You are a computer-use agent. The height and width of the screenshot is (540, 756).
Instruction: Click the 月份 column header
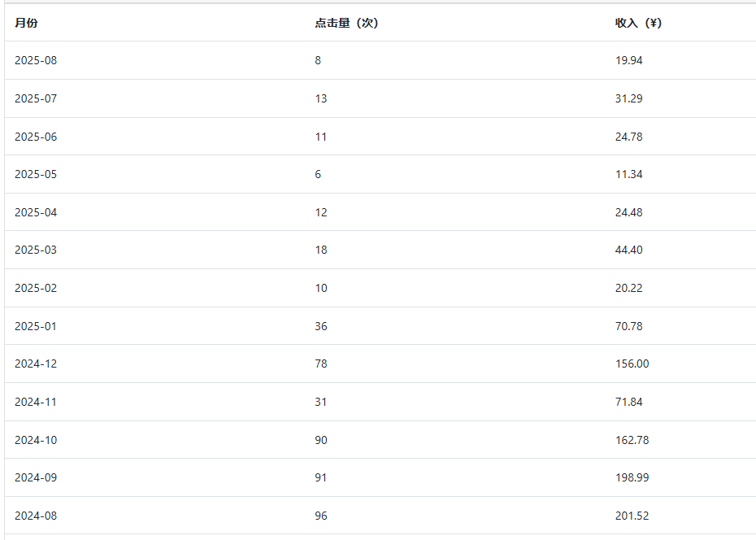pyautogui.click(x=26, y=23)
